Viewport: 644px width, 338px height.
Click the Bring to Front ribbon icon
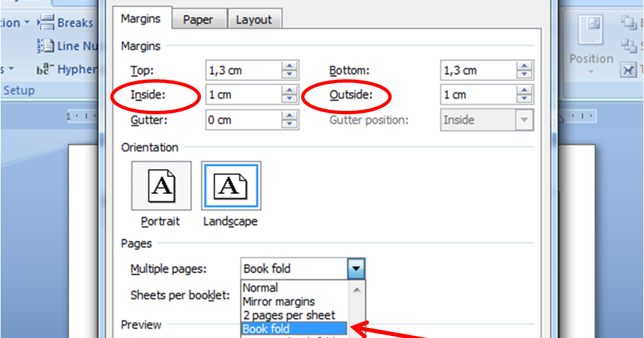(629, 22)
